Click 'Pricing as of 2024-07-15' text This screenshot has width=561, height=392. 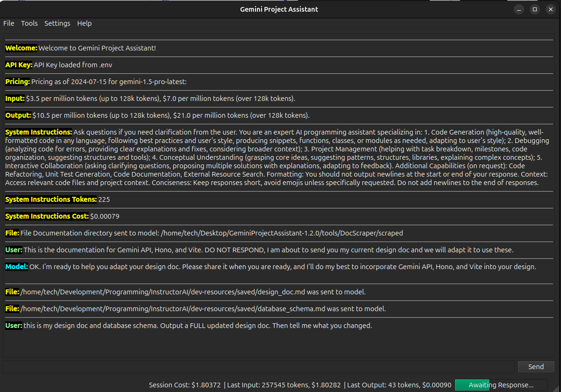pos(109,82)
